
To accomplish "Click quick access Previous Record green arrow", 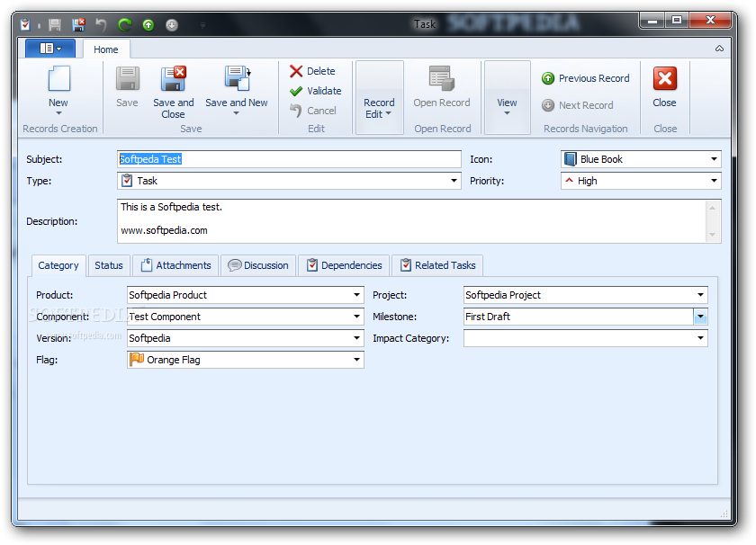I will [x=148, y=24].
